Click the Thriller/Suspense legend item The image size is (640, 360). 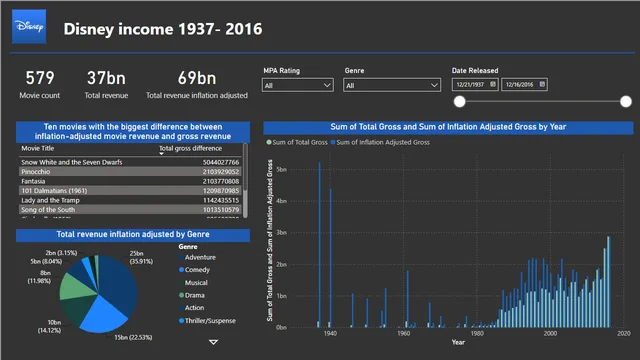point(207,321)
